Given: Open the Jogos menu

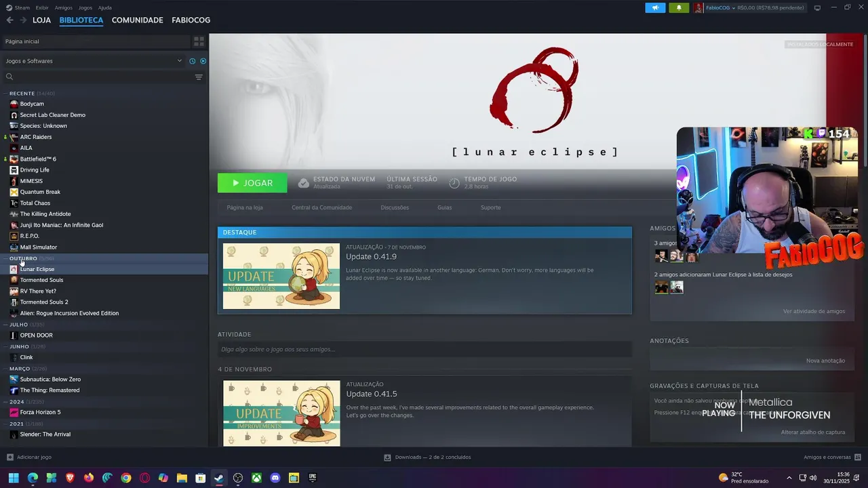Looking at the screenshot, I should [x=85, y=8].
